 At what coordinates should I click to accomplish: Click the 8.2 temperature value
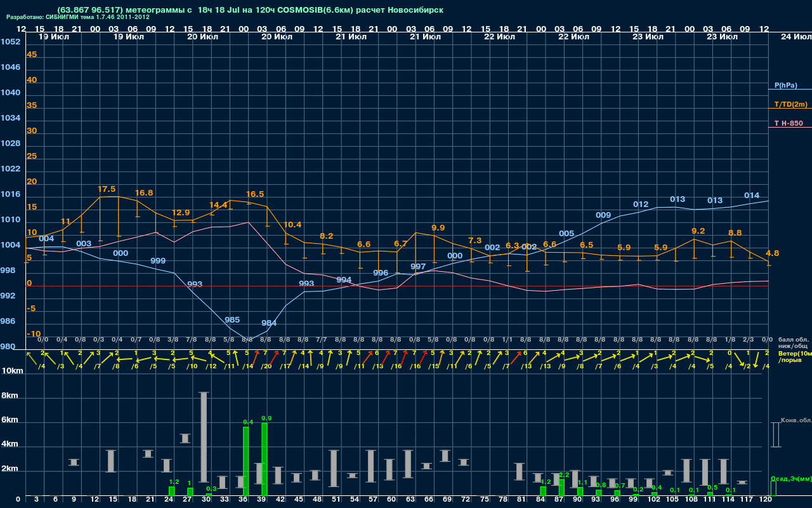pos(327,236)
